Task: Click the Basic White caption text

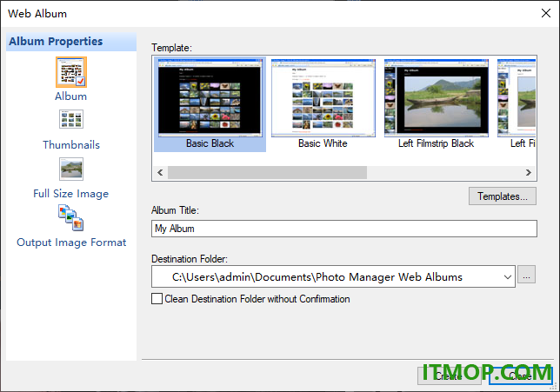Action: click(323, 143)
